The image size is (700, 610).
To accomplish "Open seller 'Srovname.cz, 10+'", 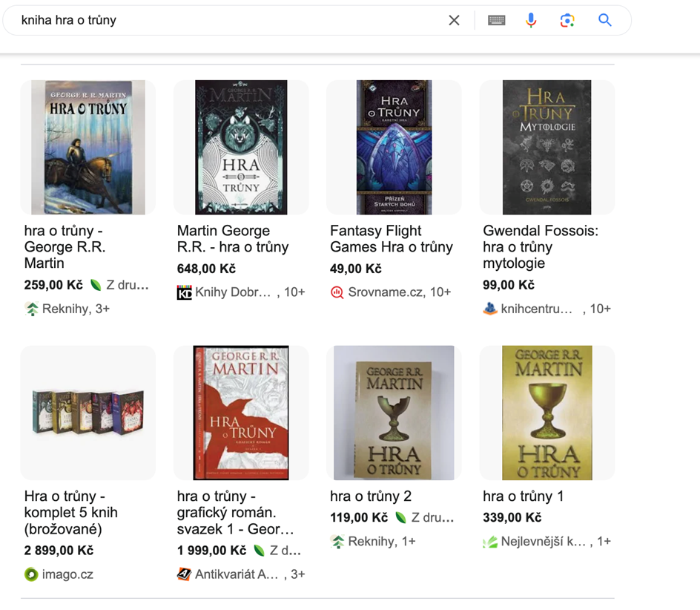I will 400,292.
